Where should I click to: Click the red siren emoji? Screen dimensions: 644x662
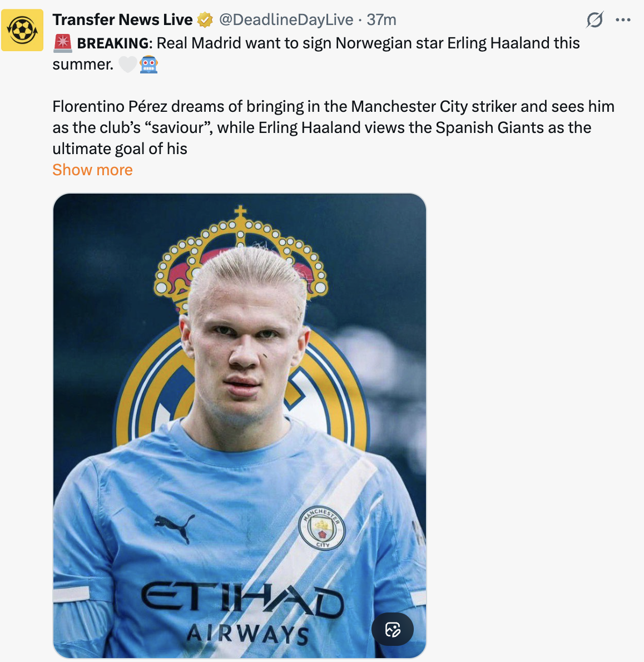pyautogui.click(x=63, y=43)
